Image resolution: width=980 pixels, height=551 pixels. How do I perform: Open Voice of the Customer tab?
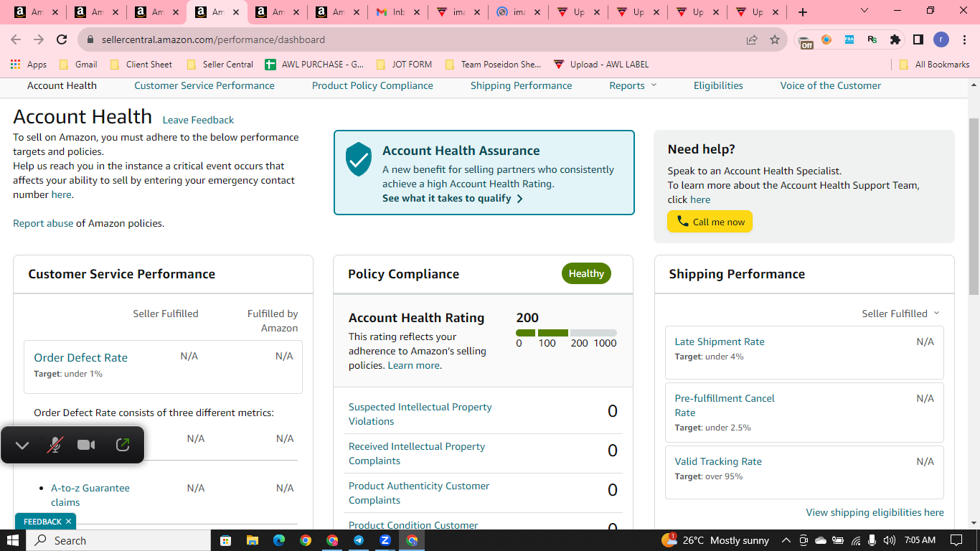point(831,85)
